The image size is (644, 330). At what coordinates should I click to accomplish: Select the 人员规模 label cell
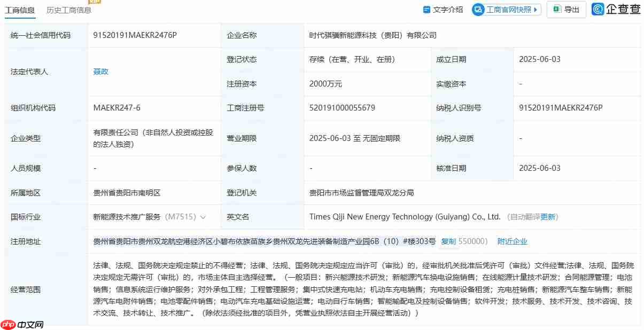[46, 168]
